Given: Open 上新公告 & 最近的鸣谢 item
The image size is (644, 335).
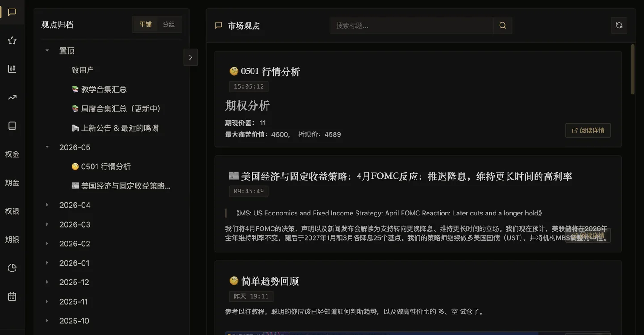Looking at the screenshot, I should (115, 128).
